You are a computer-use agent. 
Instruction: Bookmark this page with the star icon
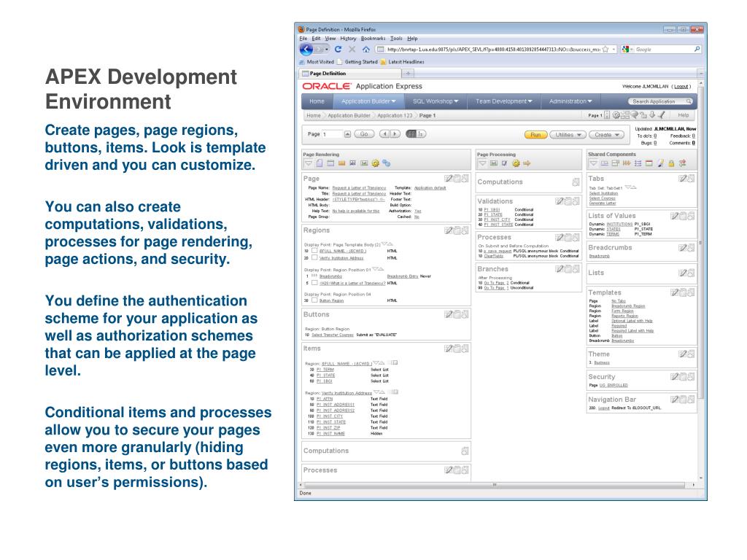[605, 49]
